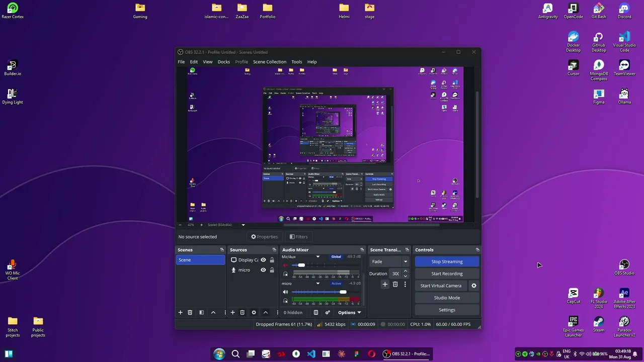Viewport: 644px width, 362px height.
Task: Decrease transition duration with down arrow
Action: (x=405, y=276)
